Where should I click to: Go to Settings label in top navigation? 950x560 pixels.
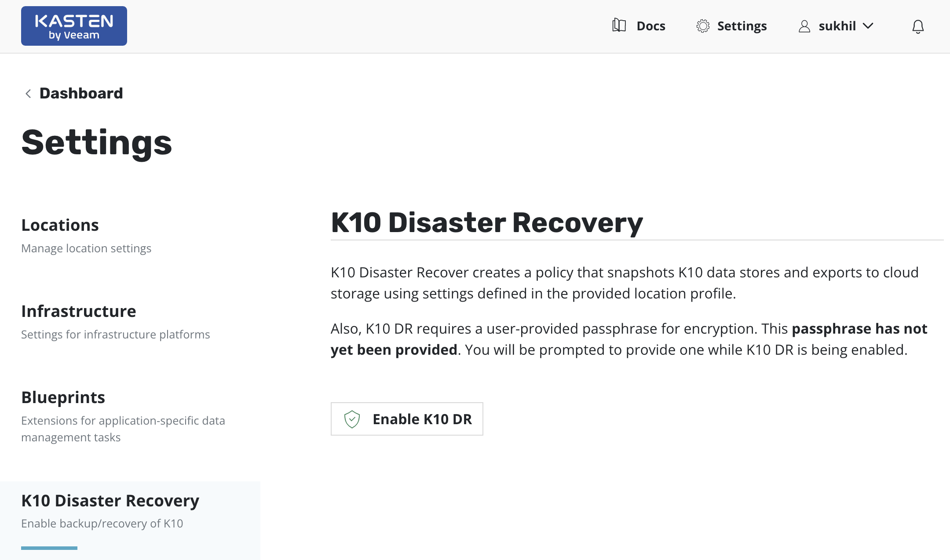(x=742, y=26)
